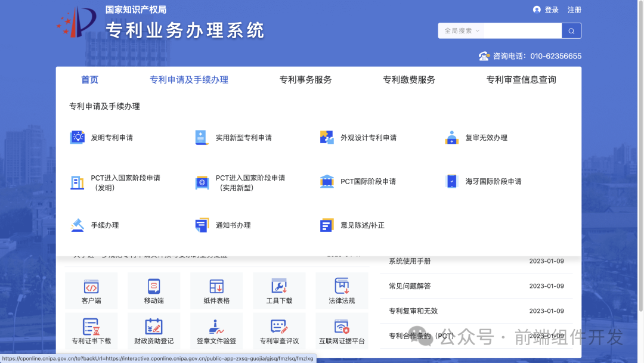The image size is (644, 363).
Task: Open 发明专利申请 (invention patent application)
Action: point(111,137)
